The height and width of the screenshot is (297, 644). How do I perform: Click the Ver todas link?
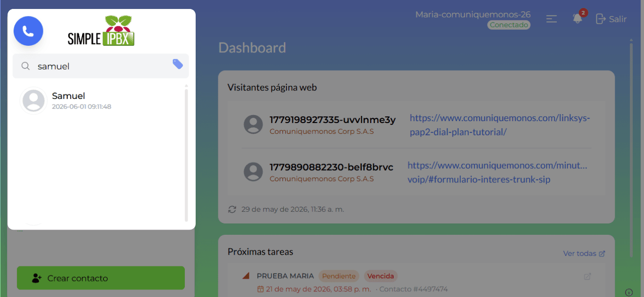(x=584, y=254)
